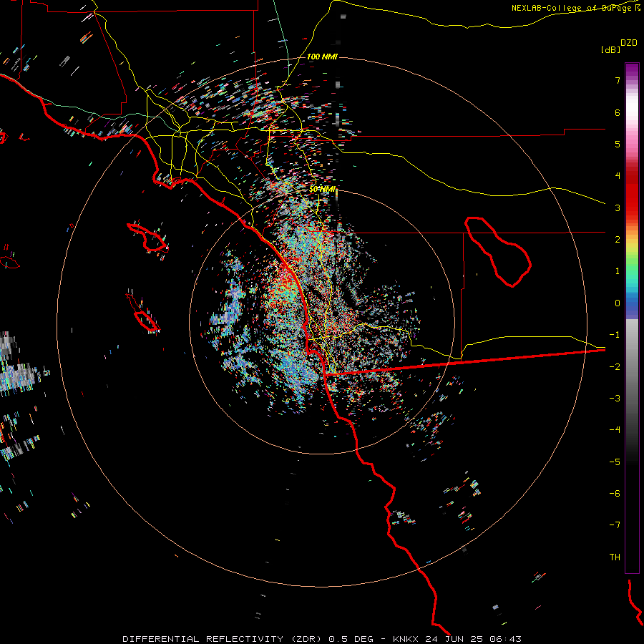This screenshot has height=644, width=644.
Task: Select the colorbar tick label -5
Action: click(615, 462)
